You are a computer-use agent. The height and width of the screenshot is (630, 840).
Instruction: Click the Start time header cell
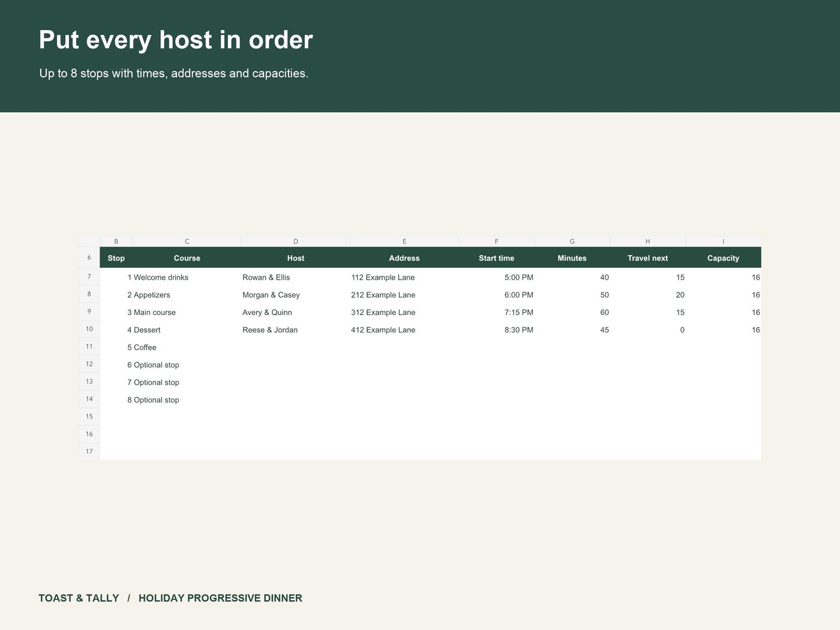click(x=497, y=258)
